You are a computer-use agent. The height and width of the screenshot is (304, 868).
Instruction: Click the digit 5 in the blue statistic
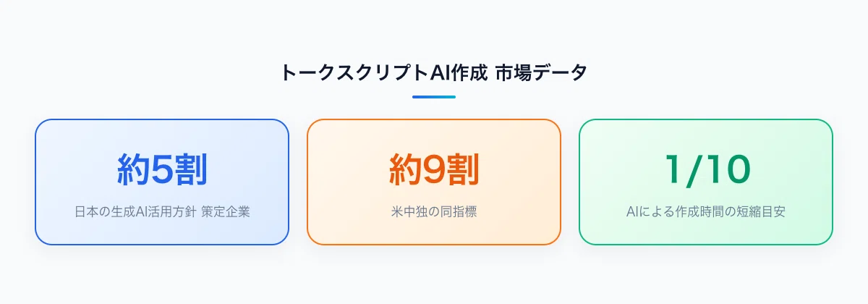(163, 171)
